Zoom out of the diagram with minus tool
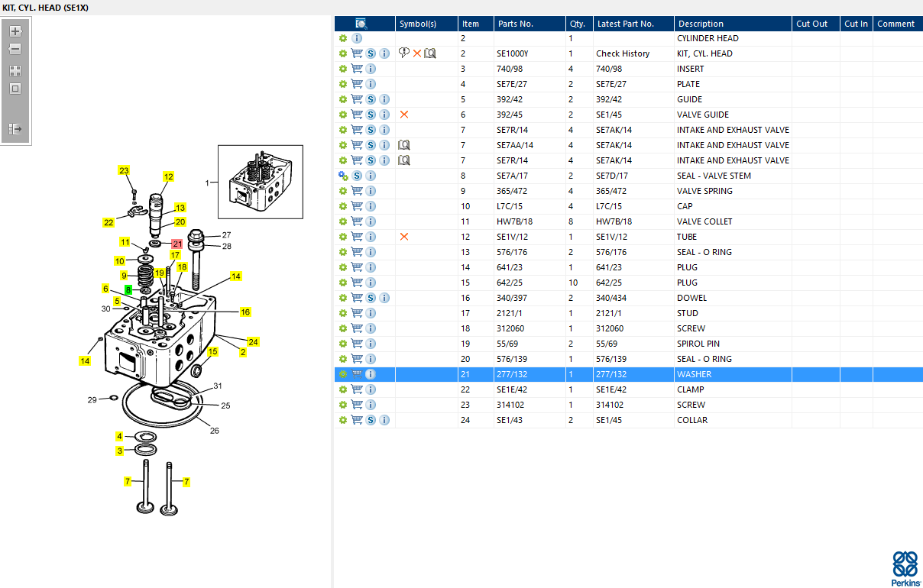 coord(15,49)
